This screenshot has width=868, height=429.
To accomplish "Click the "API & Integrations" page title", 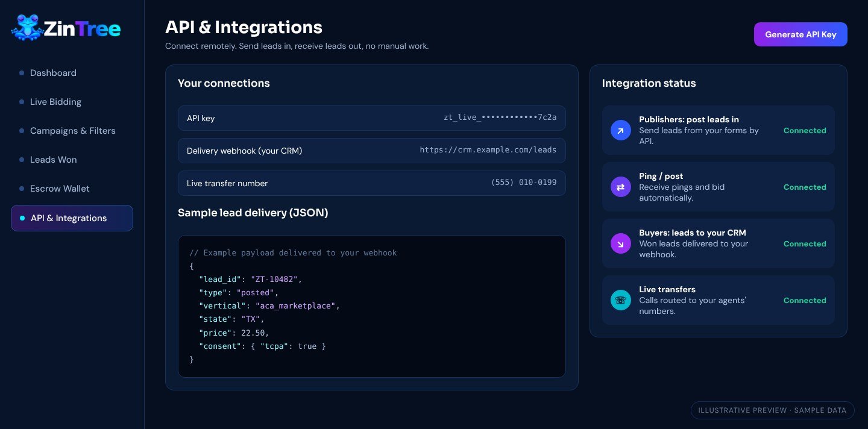I will [x=244, y=27].
